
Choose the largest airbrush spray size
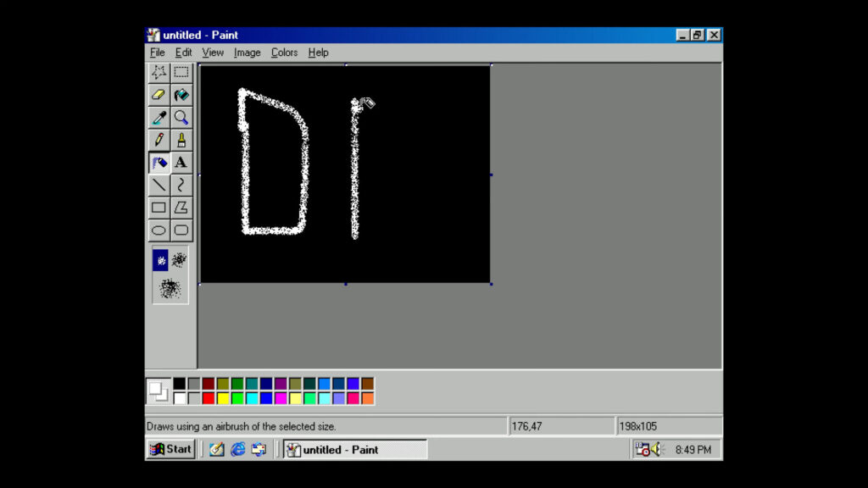point(170,289)
